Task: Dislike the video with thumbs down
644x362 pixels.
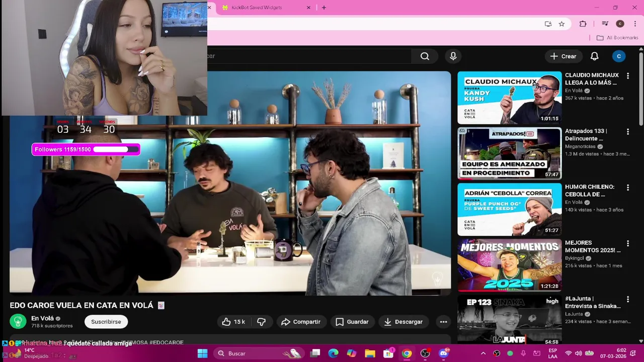Action: (x=261, y=322)
